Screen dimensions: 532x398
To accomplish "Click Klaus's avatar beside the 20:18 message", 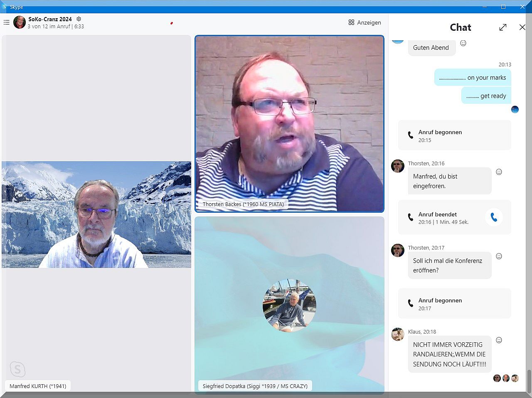I will click(398, 334).
